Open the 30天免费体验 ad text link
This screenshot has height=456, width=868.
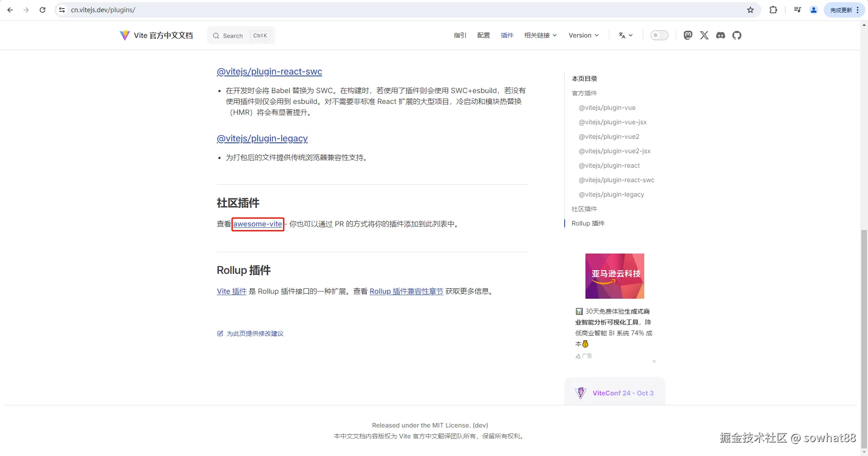click(x=614, y=328)
